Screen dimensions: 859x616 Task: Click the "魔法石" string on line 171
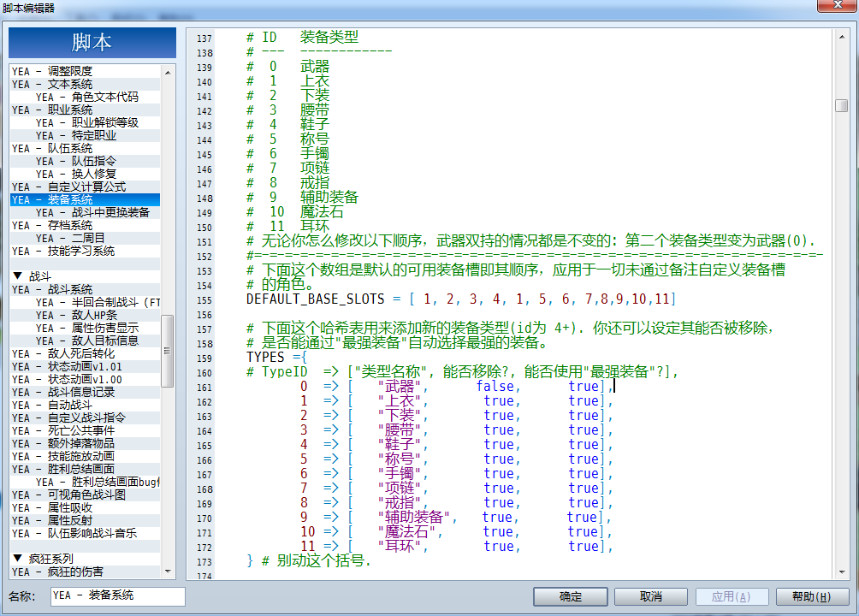pos(406,531)
